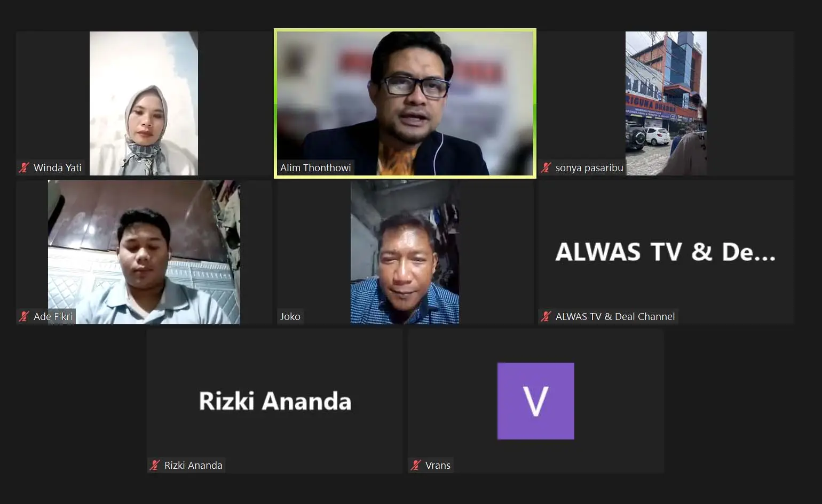The width and height of the screenshot is (822, 504).
Task: Click the Vrans name label
Action: [x=438, y=465]
